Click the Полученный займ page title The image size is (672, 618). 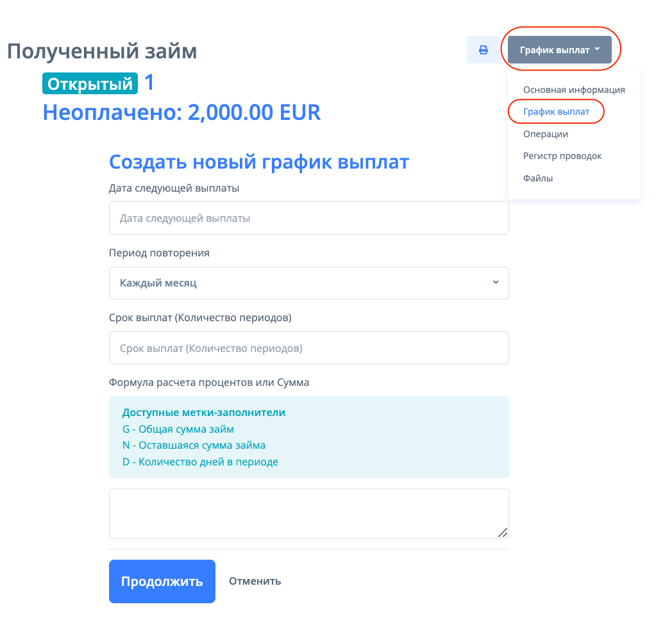click(102, 51)
